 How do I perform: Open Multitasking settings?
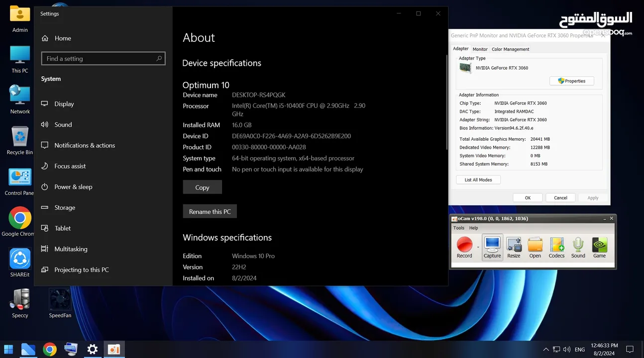point(104,249)
